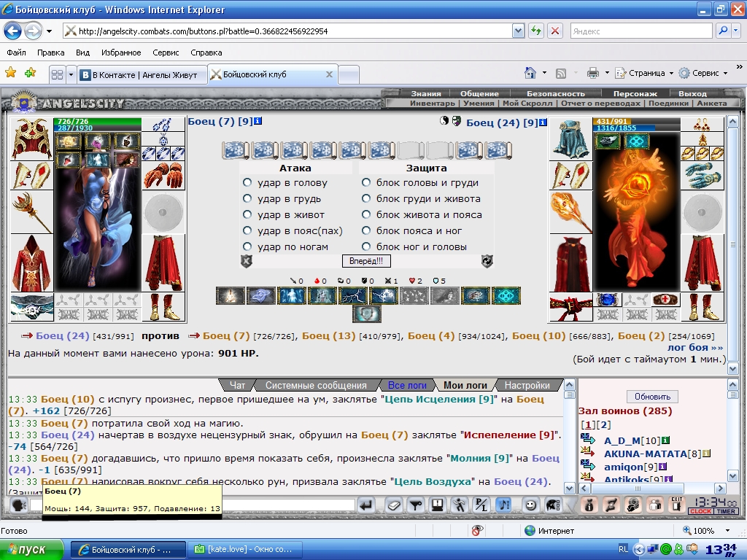
Task: Click the filter funnel icon
Action: 416,505
